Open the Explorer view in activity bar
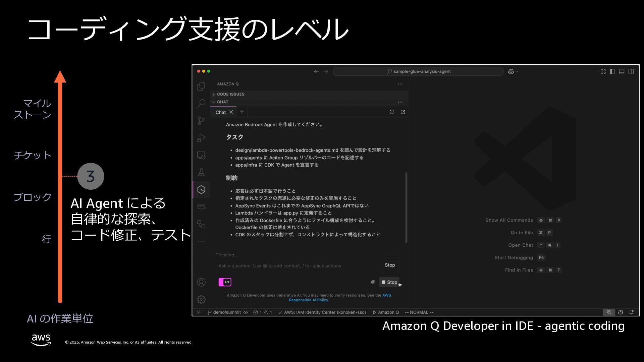644x362 pixels. [201, 86]
